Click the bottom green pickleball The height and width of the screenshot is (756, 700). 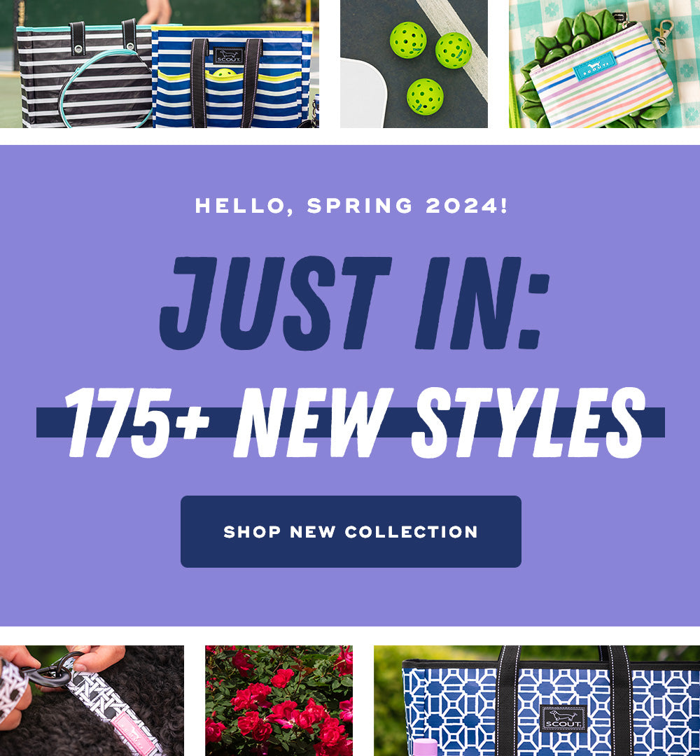[425, 97]
